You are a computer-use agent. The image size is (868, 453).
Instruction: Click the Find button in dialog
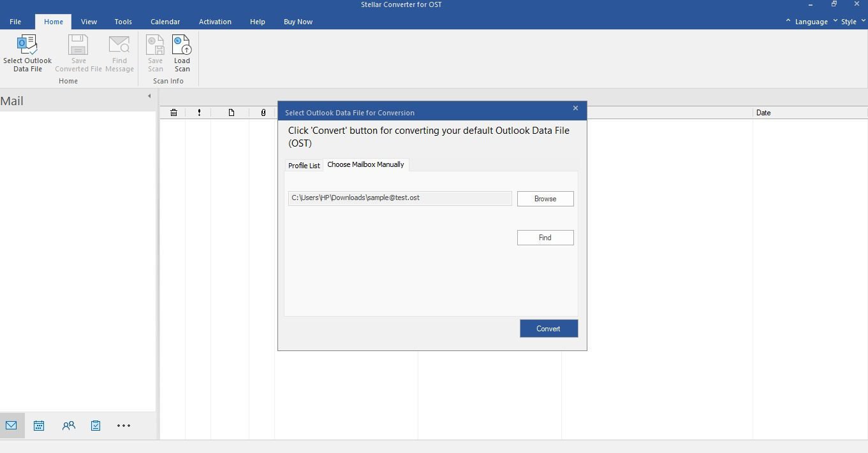(545, 238)
